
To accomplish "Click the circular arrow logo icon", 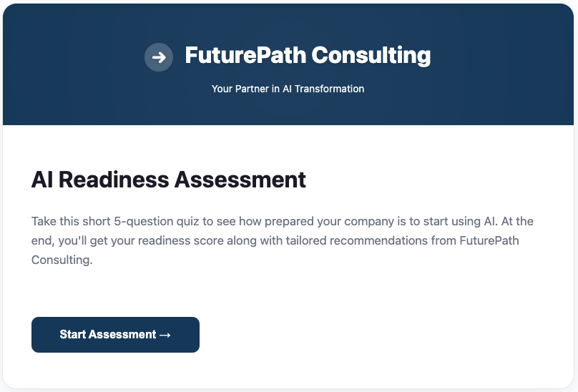I will pyautogui.click(x=159, y=57).
